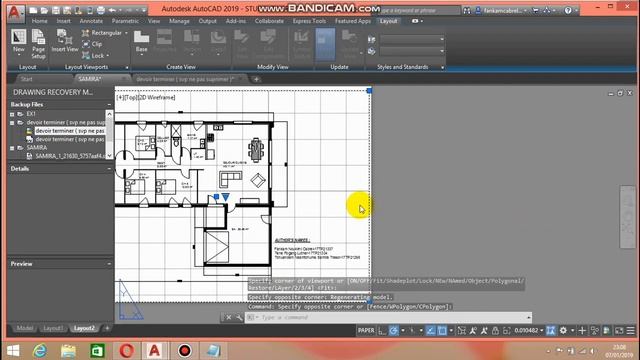This screenshot has height=360, width=640.
Task: Click the Clip viewport tool
Action: coord(92,44)
